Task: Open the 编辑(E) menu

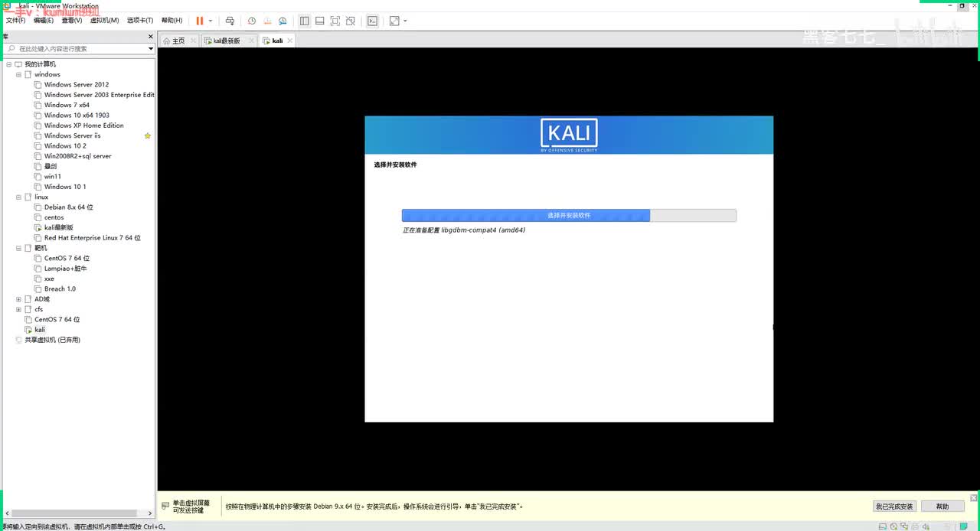Action: point(44,21)
